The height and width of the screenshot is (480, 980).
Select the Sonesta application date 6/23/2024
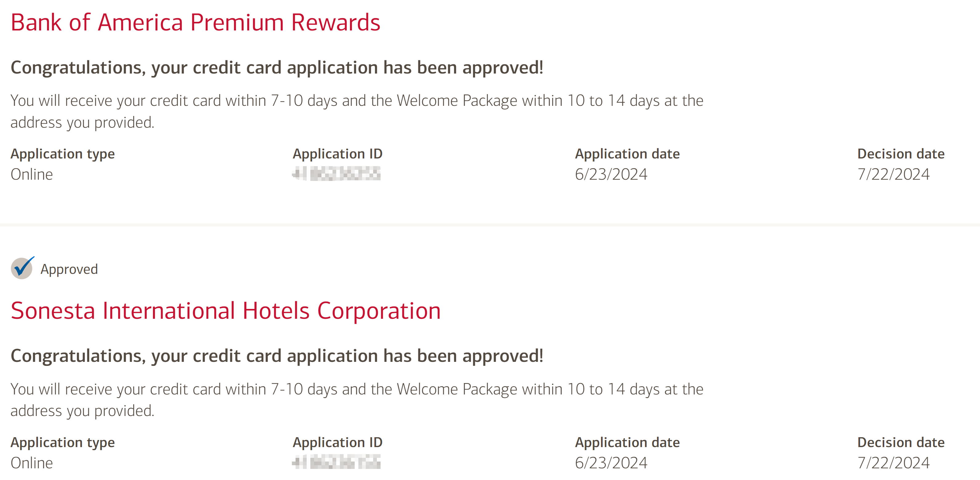click(x=611, y=463)
